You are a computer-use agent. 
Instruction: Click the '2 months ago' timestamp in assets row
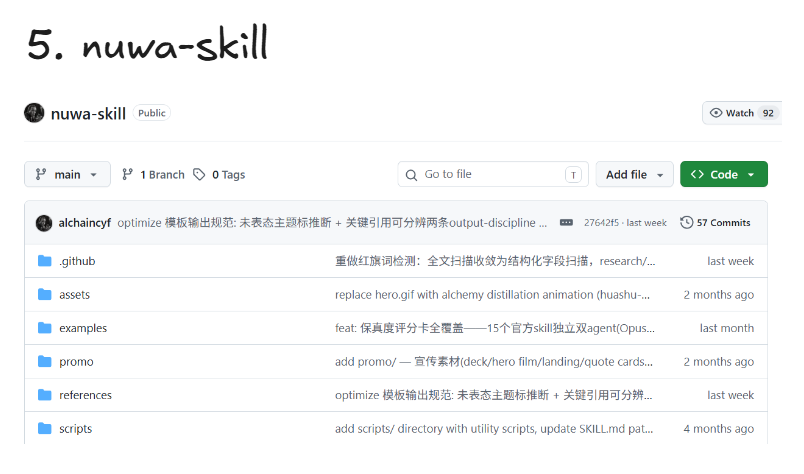point(718,294)
